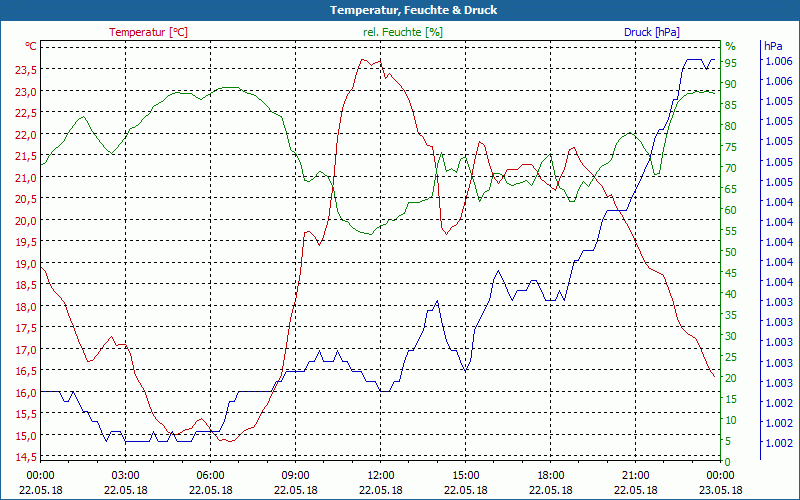Viewport: 800px width, 500px height.
Task: Click the 06:00 time axis label
Action: pyautogui.click(x=210, y=475)
